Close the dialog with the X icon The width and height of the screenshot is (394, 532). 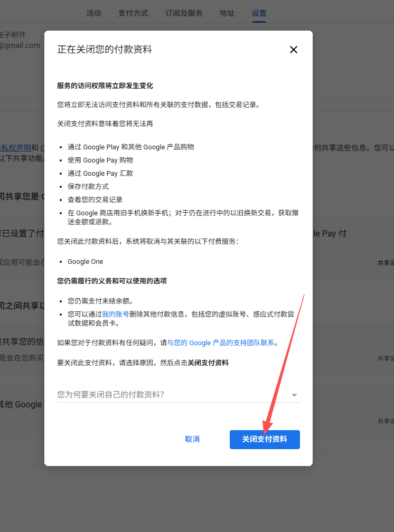[294, 50]
